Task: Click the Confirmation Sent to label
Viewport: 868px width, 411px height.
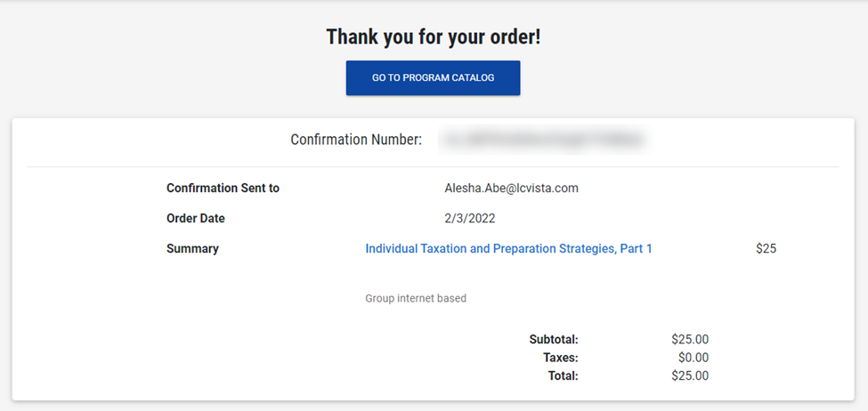Action: pyautogui.click(x=223, y=189)
